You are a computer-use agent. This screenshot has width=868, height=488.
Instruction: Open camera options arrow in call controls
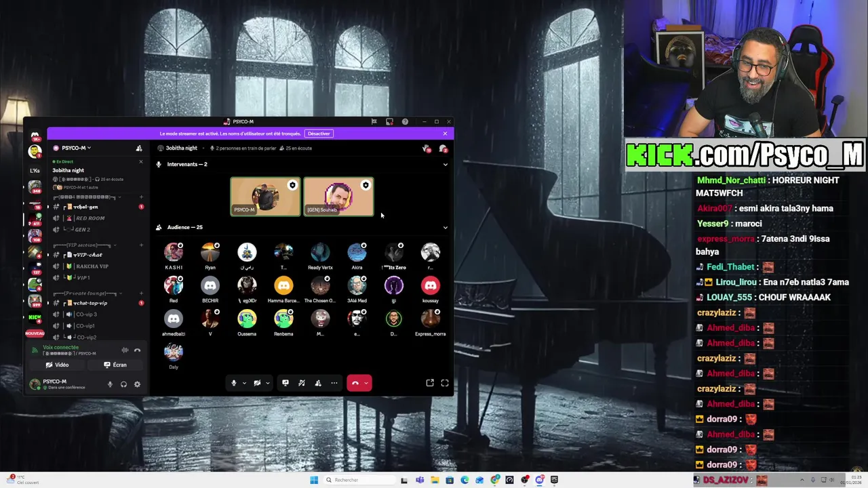point(267,383)
